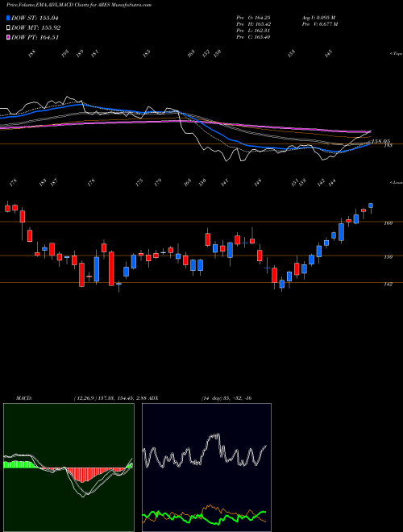Open the ADX indicator panel
This screenshot has width=403, height=532.
[206, 468]
